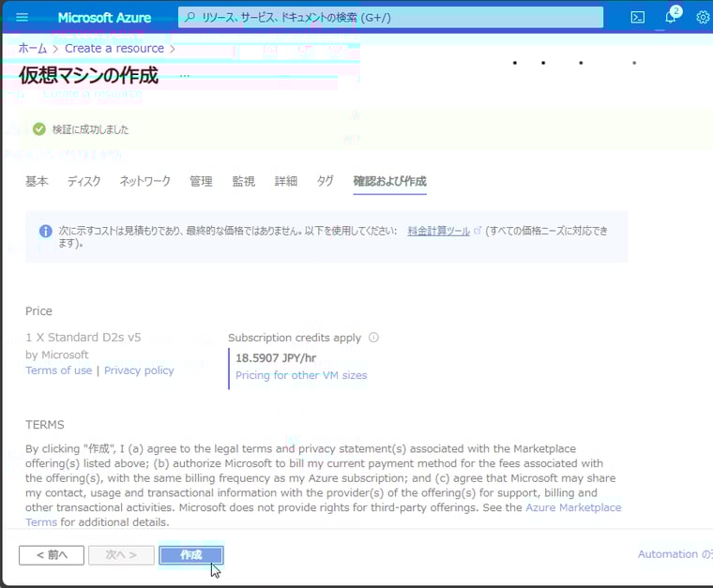Image resolution: width=713 pixels, height=588 pixels.
Task: Open the notifications bell
Action: click(x=670, y=17)
